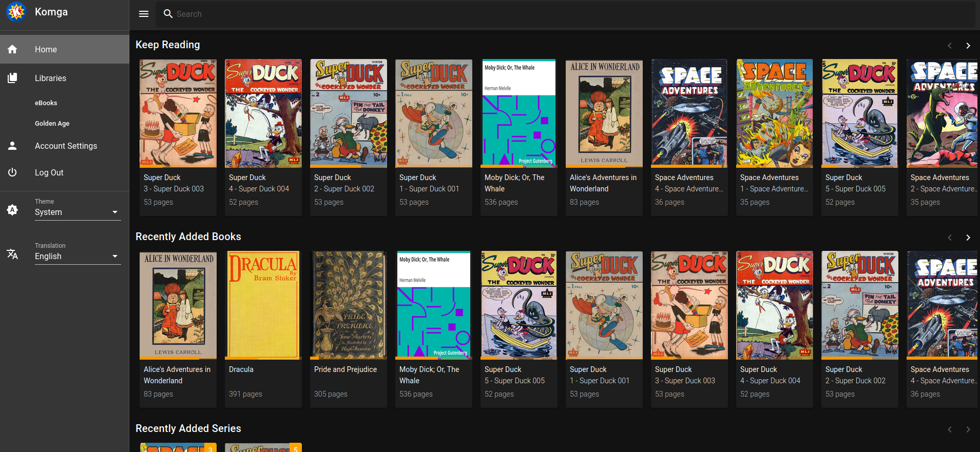Click the Translation language icon

click(12, 253)
